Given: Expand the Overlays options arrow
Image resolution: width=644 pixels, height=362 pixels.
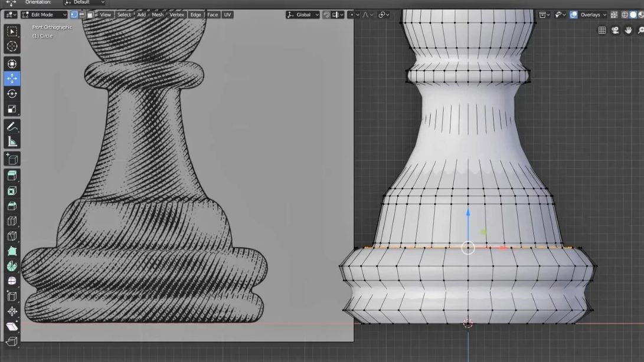Looking at the screenshot, I should pyautogui.click(x=605, y=15).
